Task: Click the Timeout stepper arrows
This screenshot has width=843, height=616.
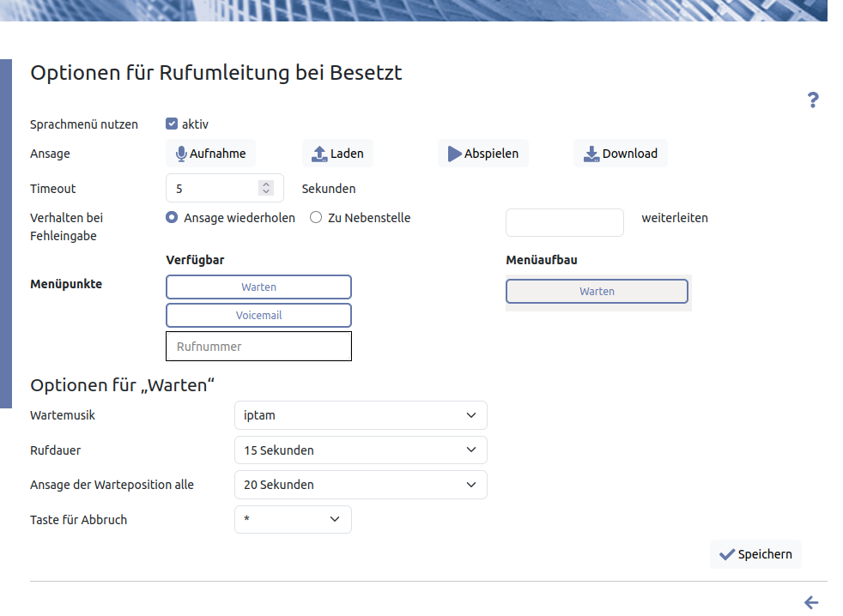Action: point(266,188)
